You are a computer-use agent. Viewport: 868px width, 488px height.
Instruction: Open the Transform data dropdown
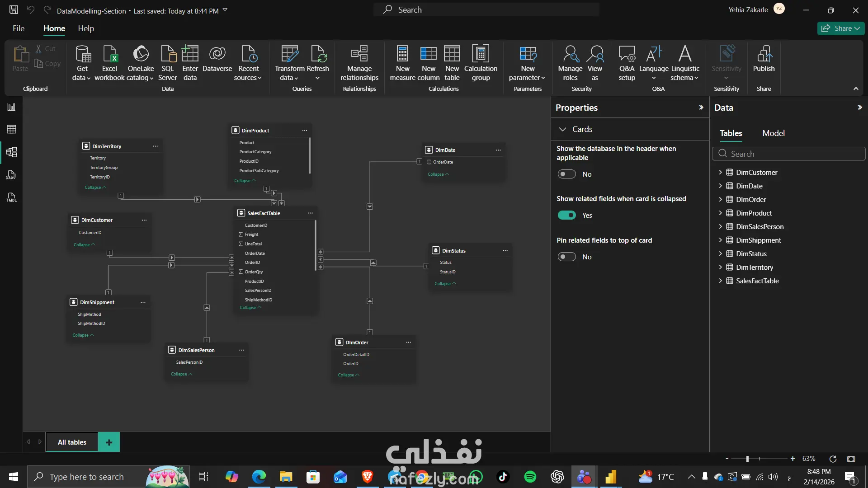click(x=289, y=78)
